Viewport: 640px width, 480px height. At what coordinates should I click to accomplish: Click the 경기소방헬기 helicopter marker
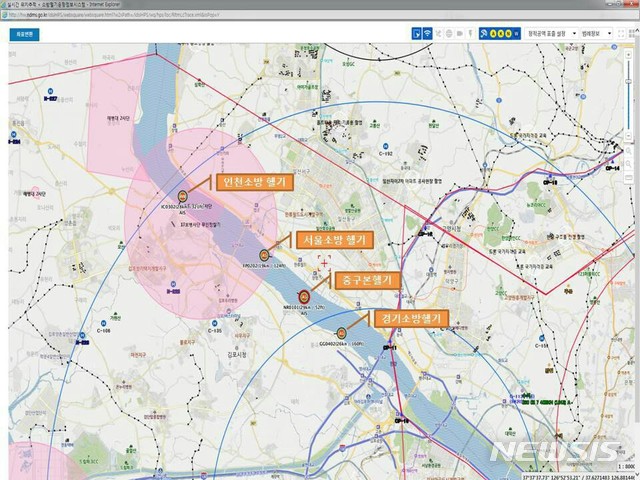coord(342,332)
